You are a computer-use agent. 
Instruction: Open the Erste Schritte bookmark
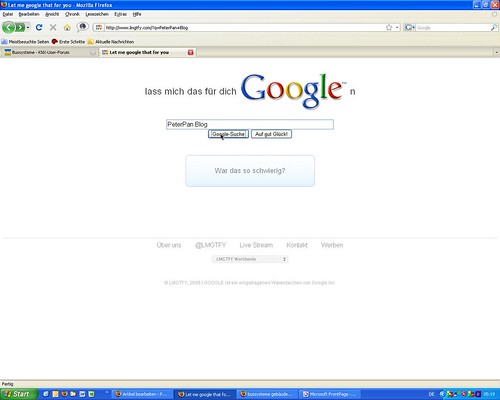click(68, 42)
